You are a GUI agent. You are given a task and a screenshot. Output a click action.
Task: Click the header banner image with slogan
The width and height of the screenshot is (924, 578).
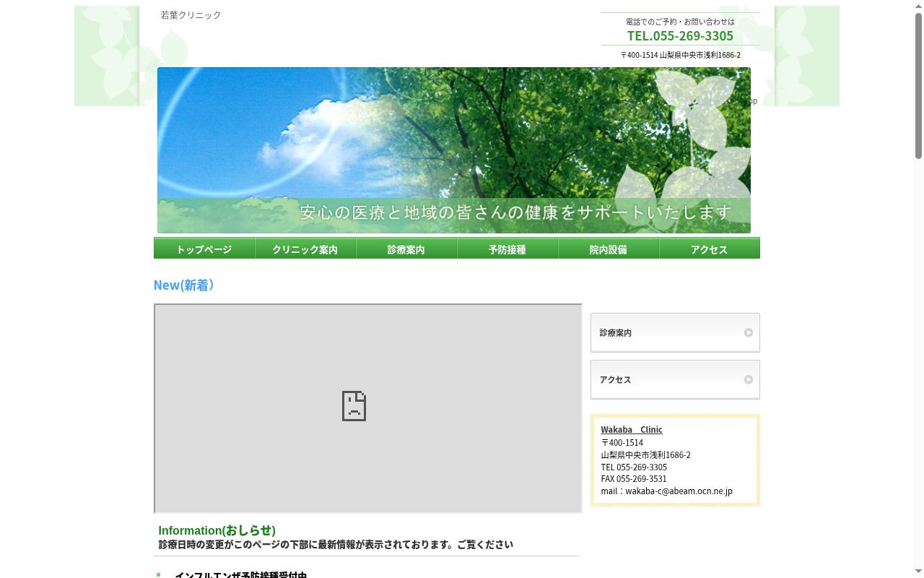pos(454,150)
